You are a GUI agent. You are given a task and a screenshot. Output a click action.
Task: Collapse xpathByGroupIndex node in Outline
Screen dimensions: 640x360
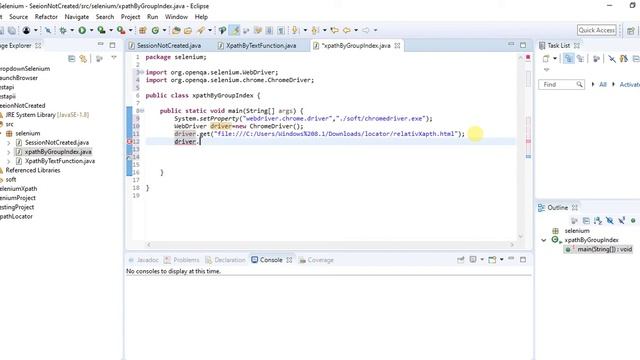coord(543,240)
